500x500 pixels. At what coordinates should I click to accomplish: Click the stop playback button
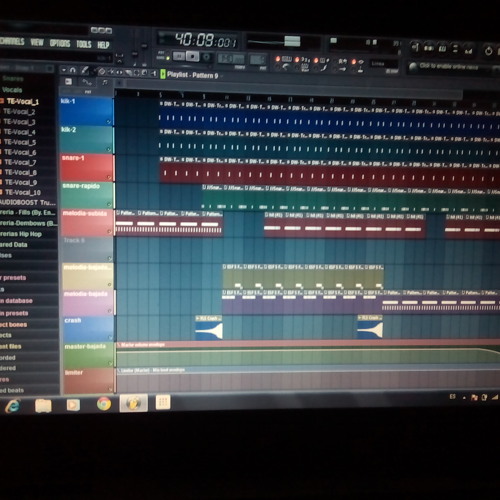pyautogui.click(x=193, y=57)
